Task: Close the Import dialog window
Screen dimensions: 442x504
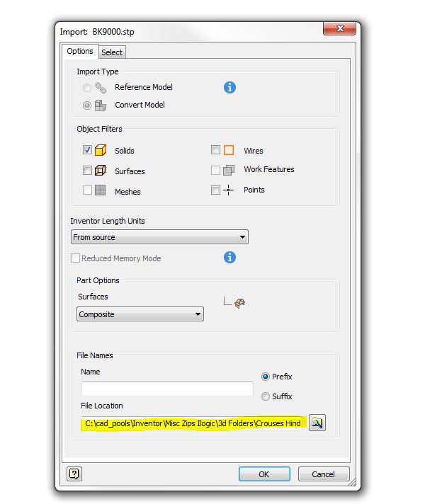Action: (x=340, y=28)
